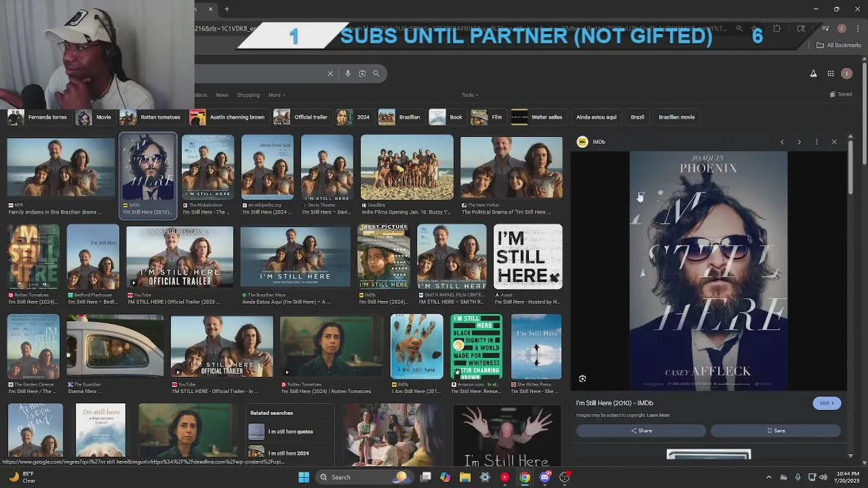Open YouTube Sony Pictures Classics trailer thumbnail
Image resolution: width=868 pixels, height=488 pixels.
click(180, 258)
